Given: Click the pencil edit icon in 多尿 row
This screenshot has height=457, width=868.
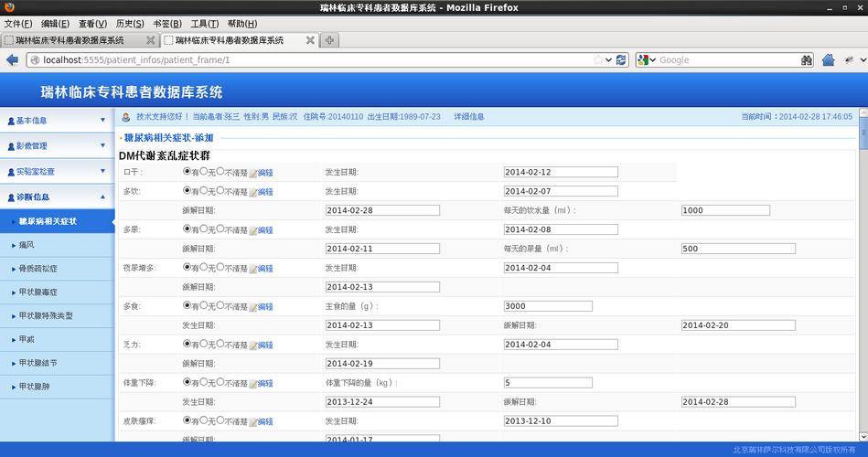Looking at the screenshot, I should tap(253, 230).
